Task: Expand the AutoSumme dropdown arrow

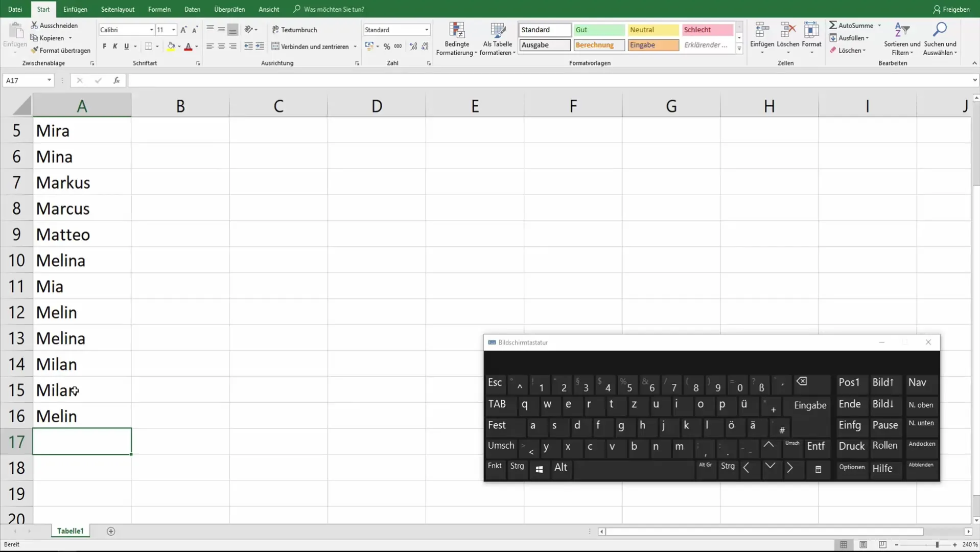Action: 879,26
